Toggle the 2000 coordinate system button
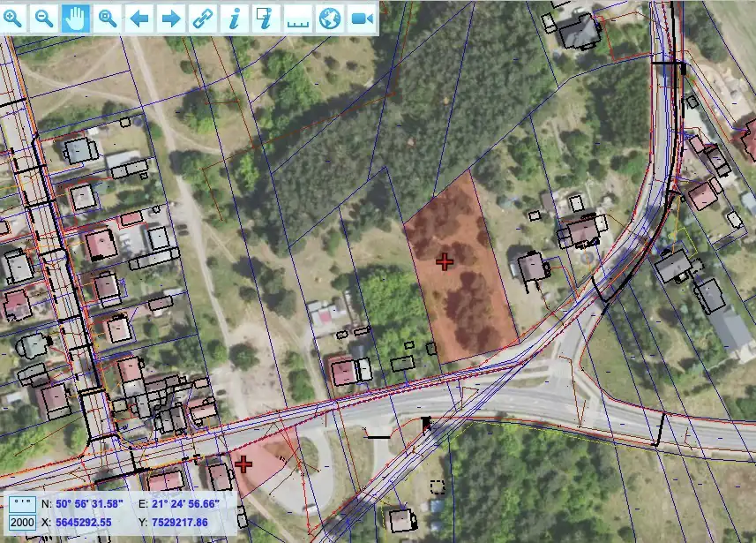 click(21, 523)
